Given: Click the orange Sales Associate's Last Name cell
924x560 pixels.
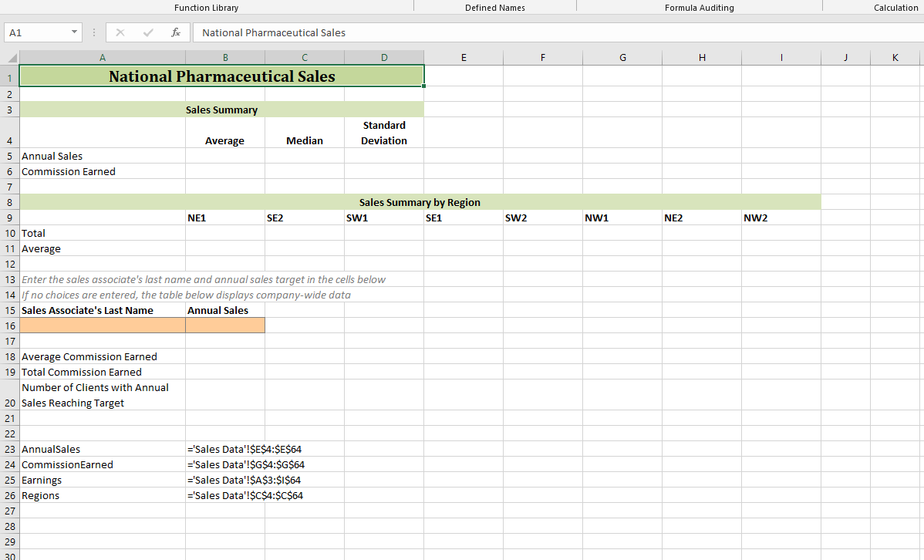Looking at the screenshot, I should 102,325.
